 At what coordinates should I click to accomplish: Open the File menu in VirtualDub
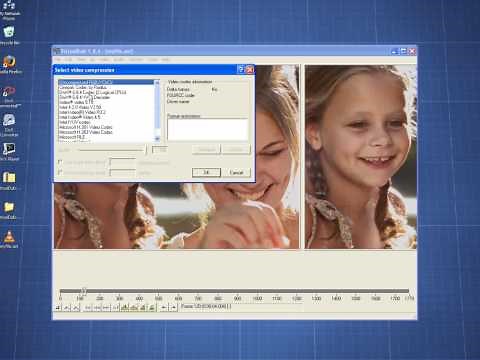tap(58, 59)
